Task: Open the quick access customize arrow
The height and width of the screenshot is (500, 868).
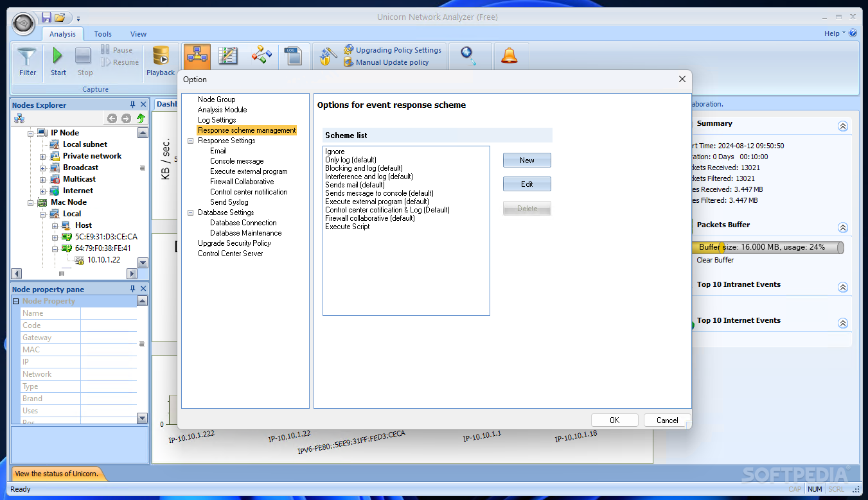Action: [x=78, y=19]
